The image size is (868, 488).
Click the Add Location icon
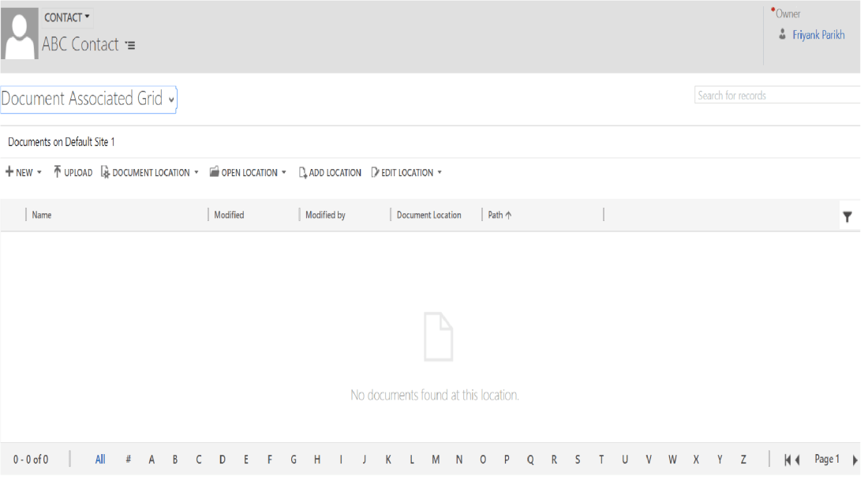click(x=302, y=173)
